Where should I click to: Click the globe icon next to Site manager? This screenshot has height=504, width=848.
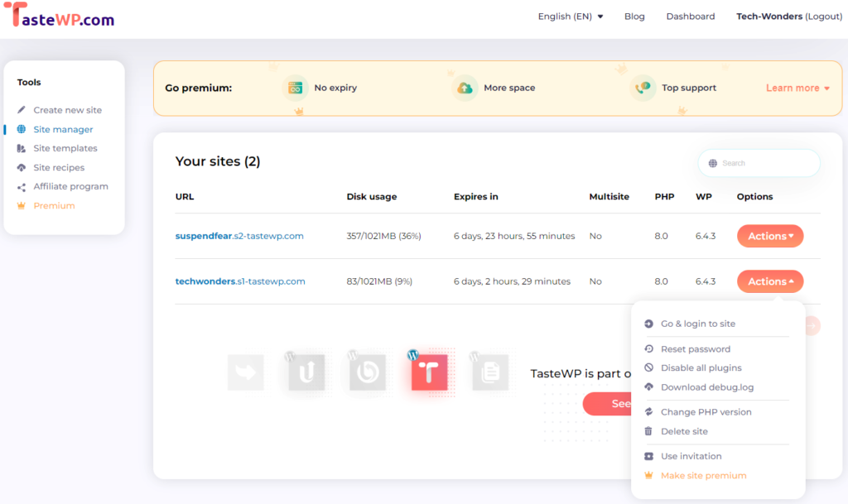[22, 129]
